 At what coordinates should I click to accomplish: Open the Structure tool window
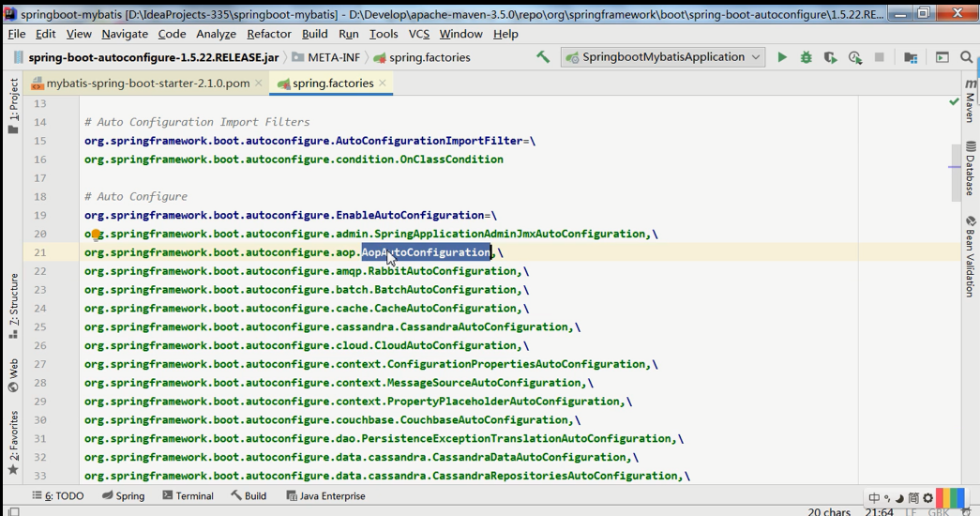click(x=13, y=307)
